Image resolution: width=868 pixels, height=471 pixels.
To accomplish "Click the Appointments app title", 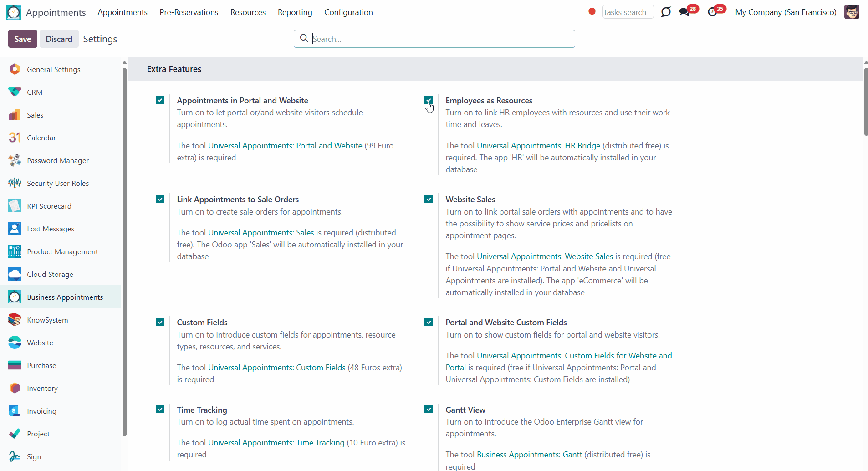I will click(x=56, y=12).
